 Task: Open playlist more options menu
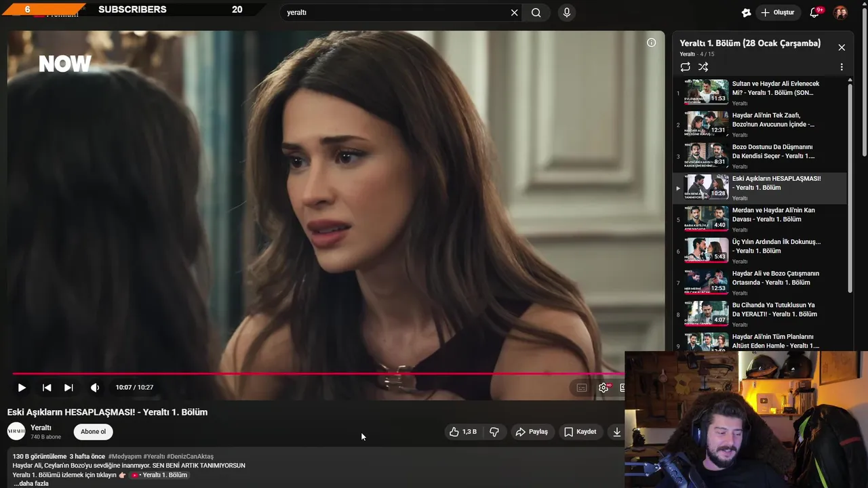point(842,67)
